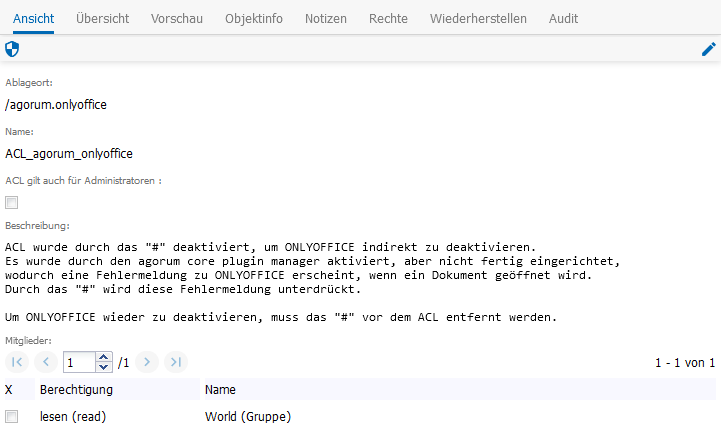Select the 'World (Gruppe)' cell
Screen dimensions: 721x434
[248, 417]
